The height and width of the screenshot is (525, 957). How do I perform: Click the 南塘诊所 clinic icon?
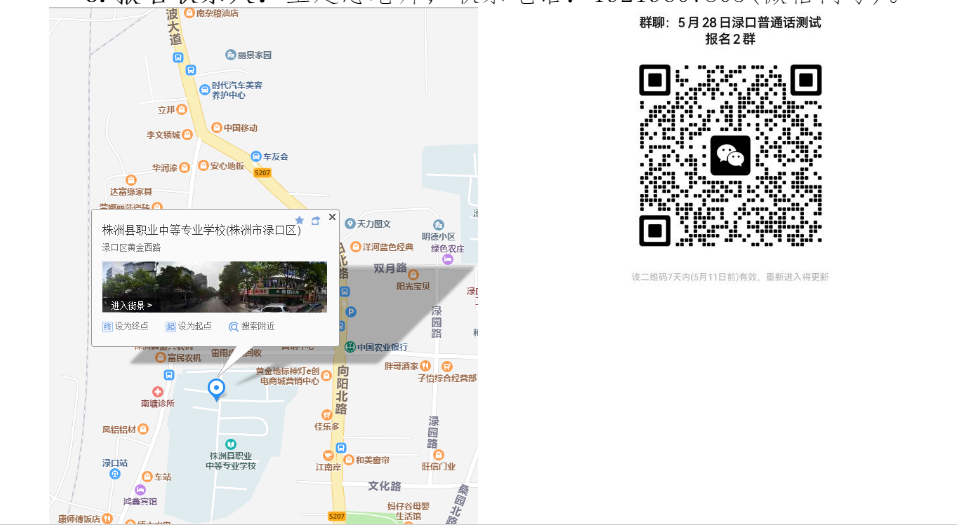pos(157,392)
